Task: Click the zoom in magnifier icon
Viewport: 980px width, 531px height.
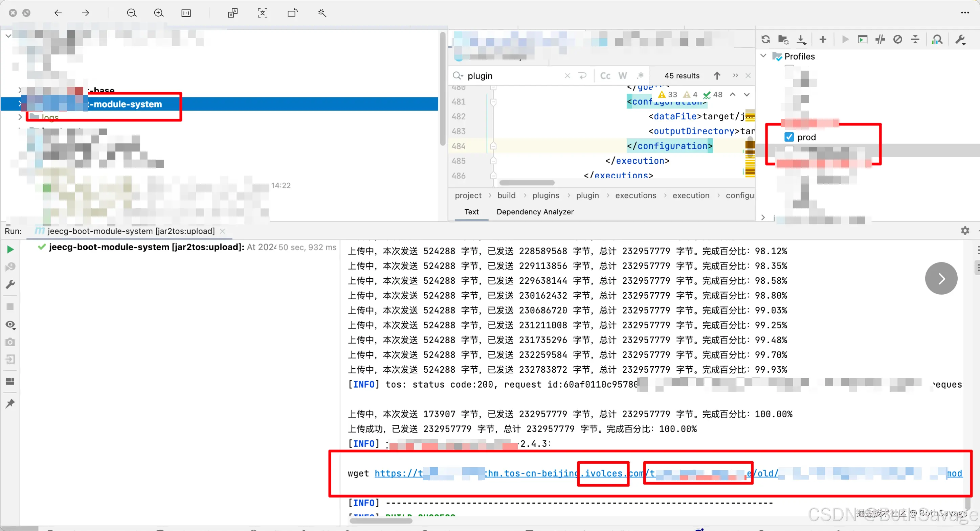Action: click(159, 13)
